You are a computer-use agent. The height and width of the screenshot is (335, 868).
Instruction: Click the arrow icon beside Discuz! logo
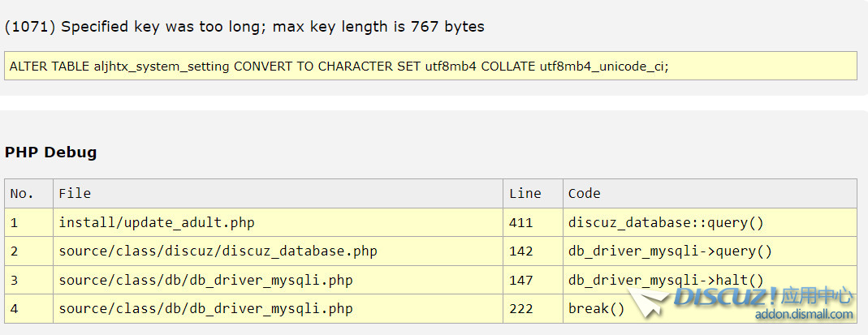pyautogui.click(x=651, y=303)
